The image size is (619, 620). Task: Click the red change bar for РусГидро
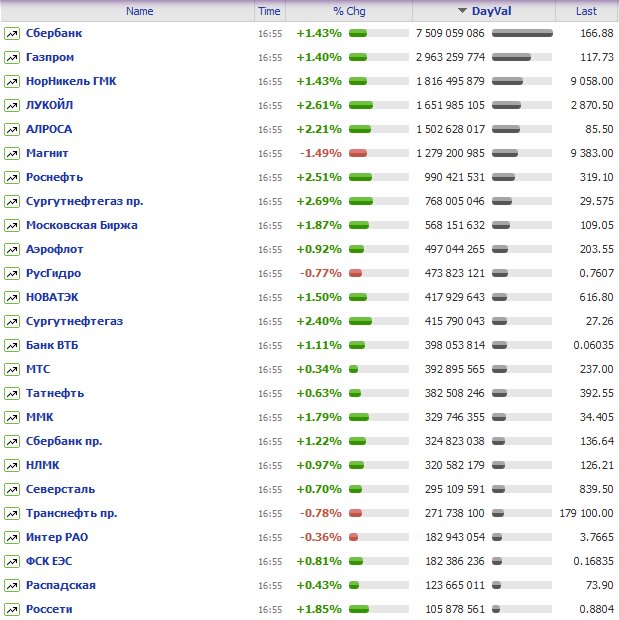coord(355,273)
